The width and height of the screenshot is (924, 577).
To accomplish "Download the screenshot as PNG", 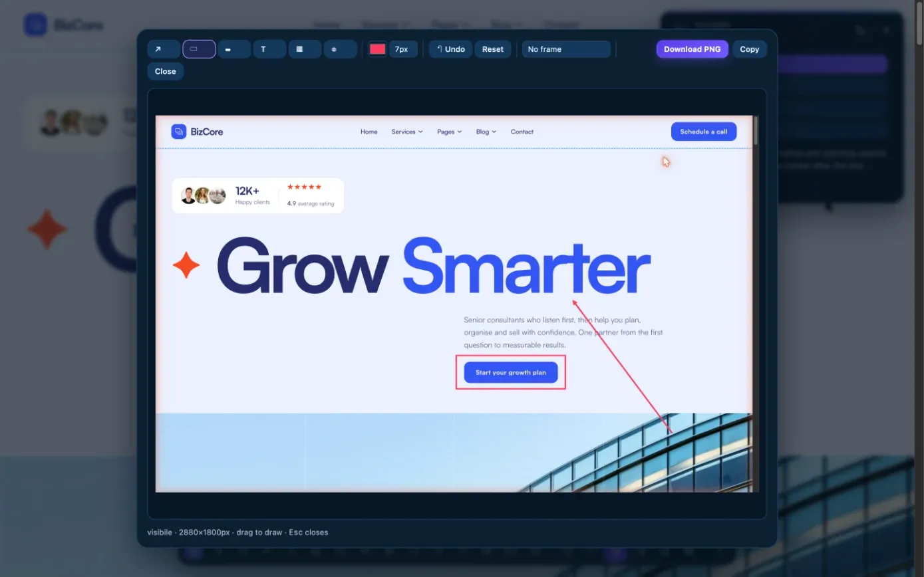I will click(693, 49).
